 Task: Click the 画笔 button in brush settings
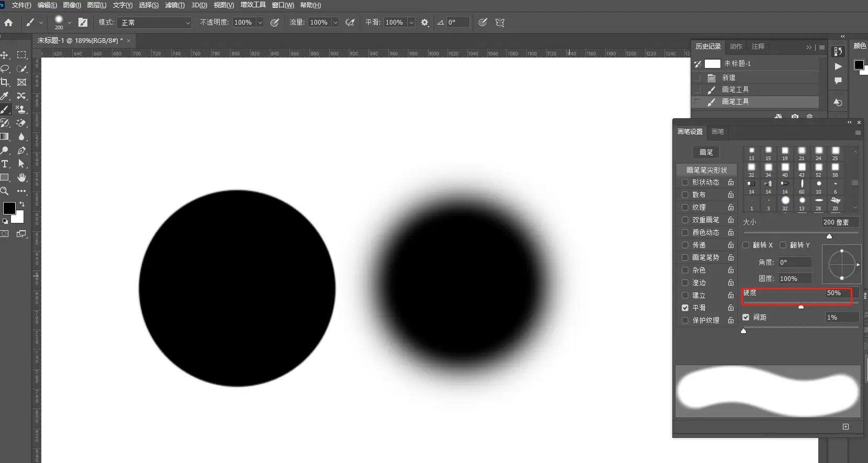(x=706, y=152)
